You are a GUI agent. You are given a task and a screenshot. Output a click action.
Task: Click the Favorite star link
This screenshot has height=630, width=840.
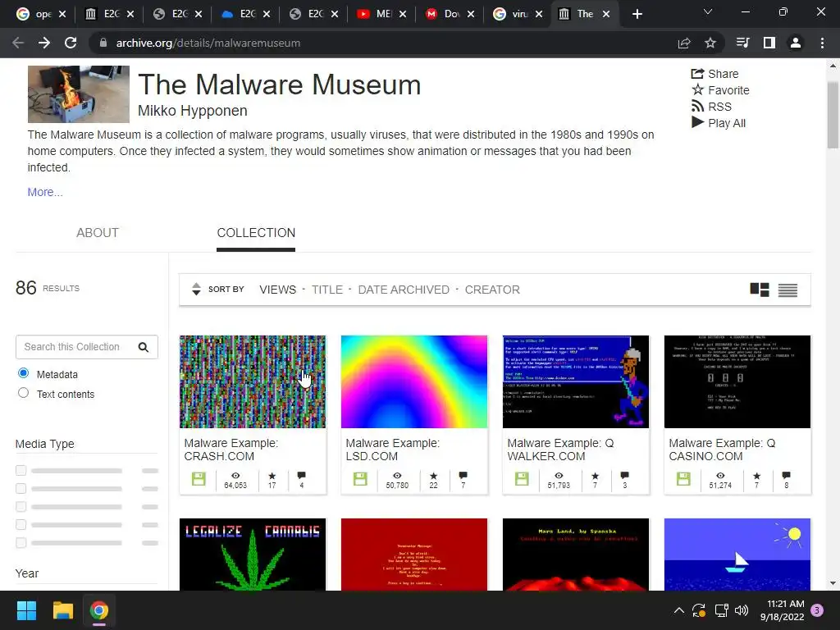tap(720, 90)
